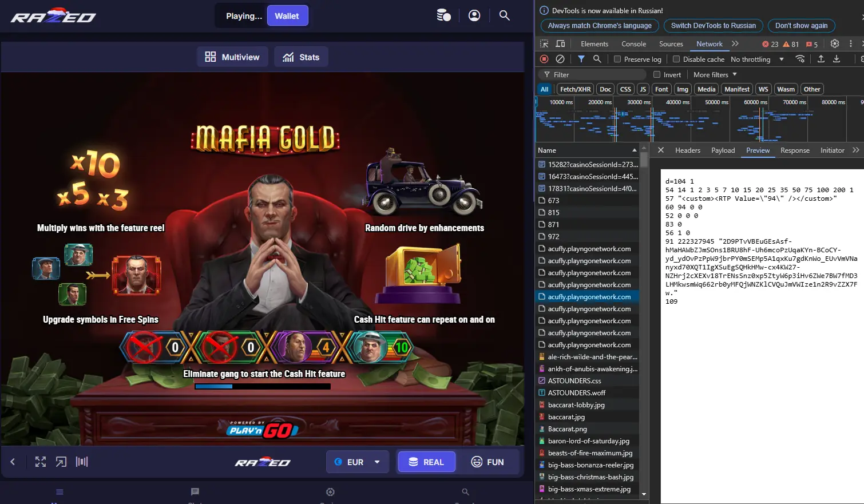The width and height of the screenshot is (864, 504).
Task: Open the No throttling dropdown
Action: [x=757, y=59]
